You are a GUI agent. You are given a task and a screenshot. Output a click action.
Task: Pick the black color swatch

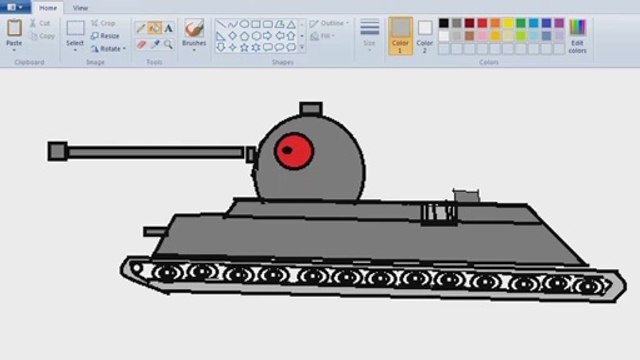click(444, 23)
